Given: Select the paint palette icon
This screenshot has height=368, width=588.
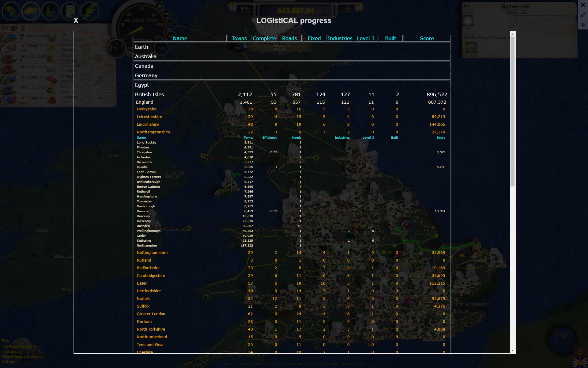Looking at the screenshot, I should [x=14, y=28].
